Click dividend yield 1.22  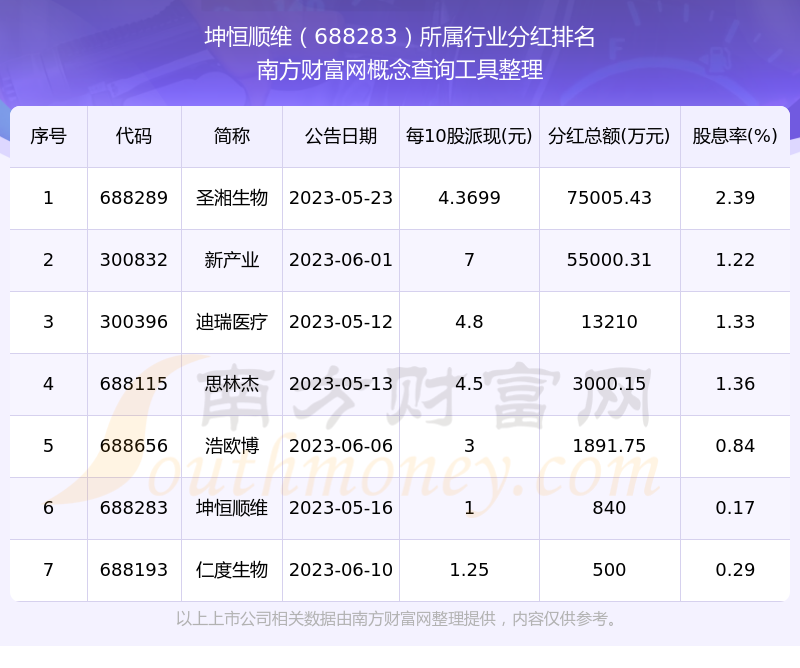pos(735,260)
